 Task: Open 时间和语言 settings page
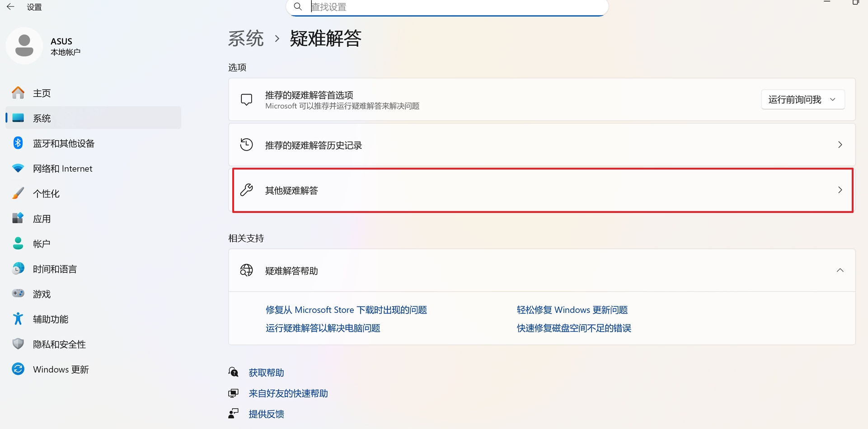point(55,269)
